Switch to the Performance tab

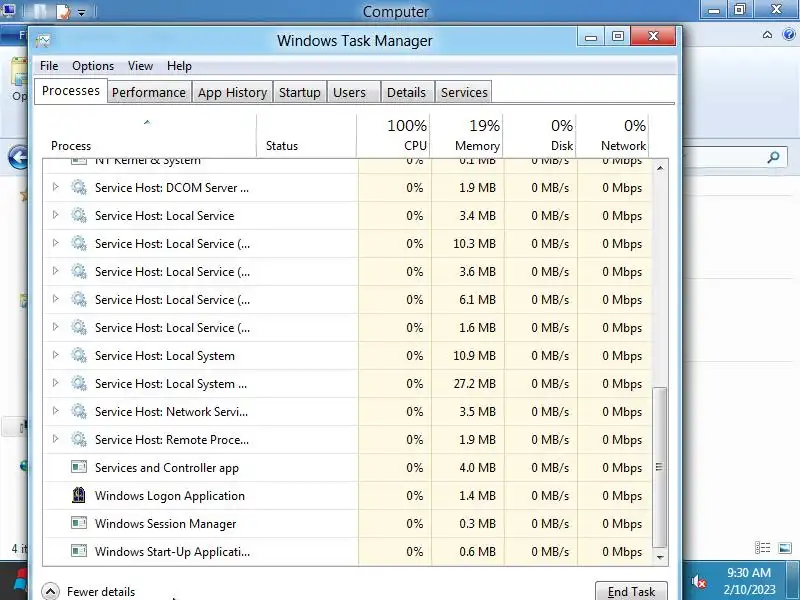point(149,92)
